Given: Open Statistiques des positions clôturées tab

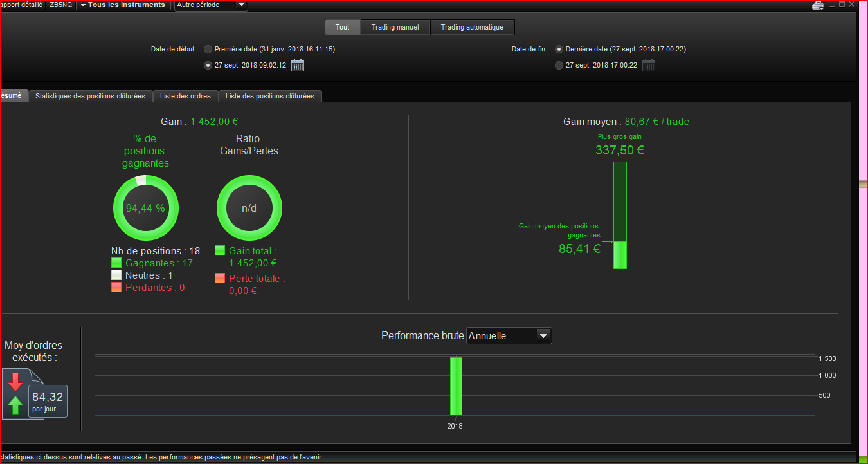Looking at the screenshot, I should point(91,96).
